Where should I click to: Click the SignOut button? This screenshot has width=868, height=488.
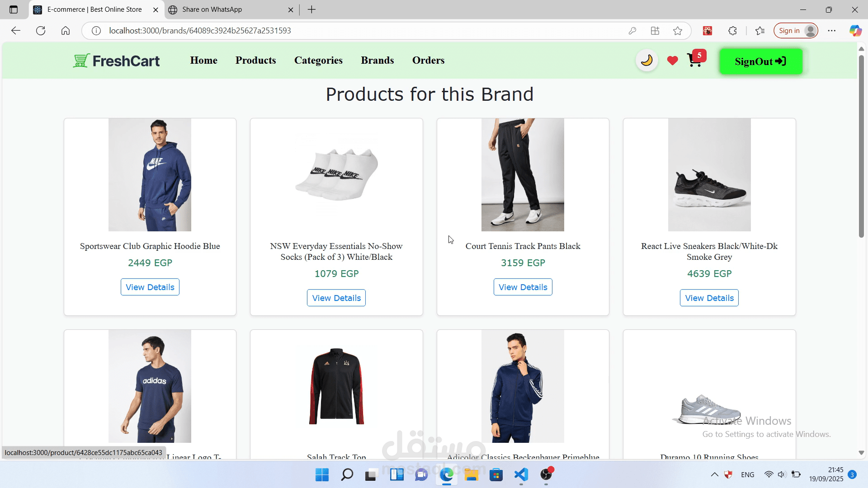[x=761, y=61]
